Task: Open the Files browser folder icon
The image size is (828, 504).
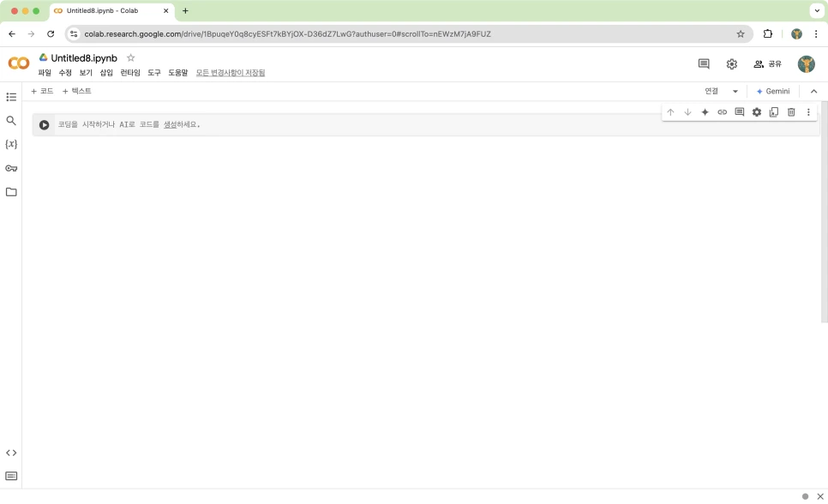Action: pyautogui.click(x=11, y=191)
